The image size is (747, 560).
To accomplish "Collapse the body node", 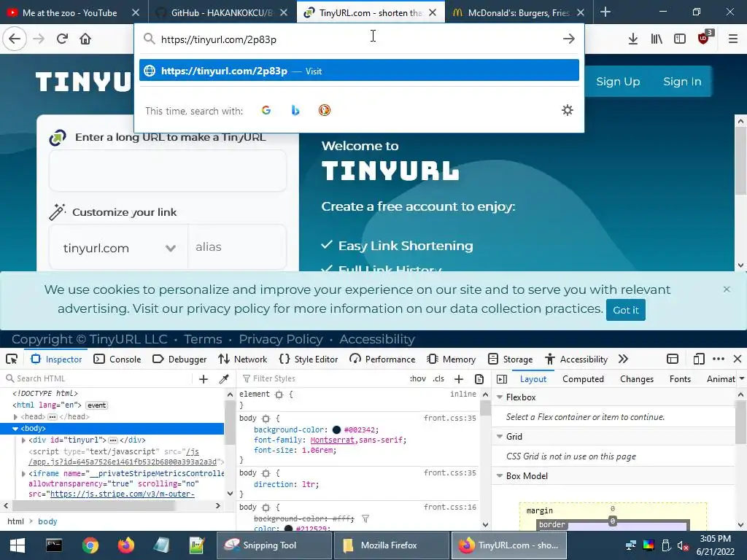I will pyautogui.click(x=15, y=429).
